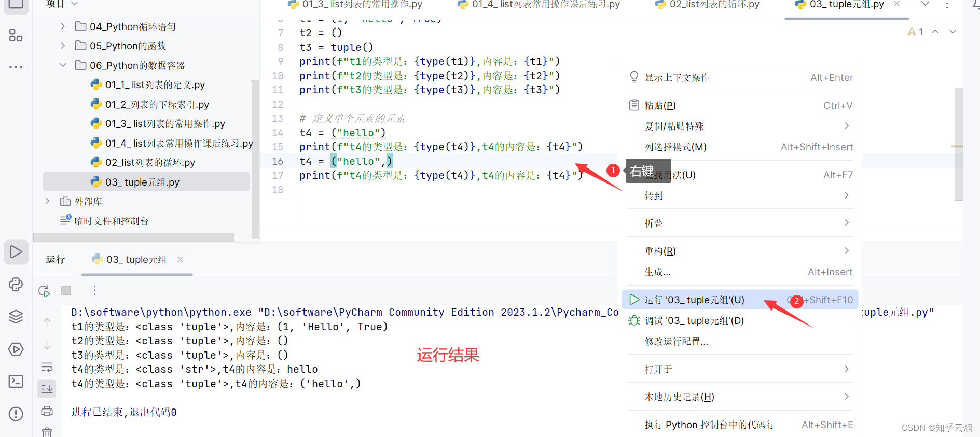Expand the 04_Python循环语句 folder
The image size is (980, 437).
62,26
